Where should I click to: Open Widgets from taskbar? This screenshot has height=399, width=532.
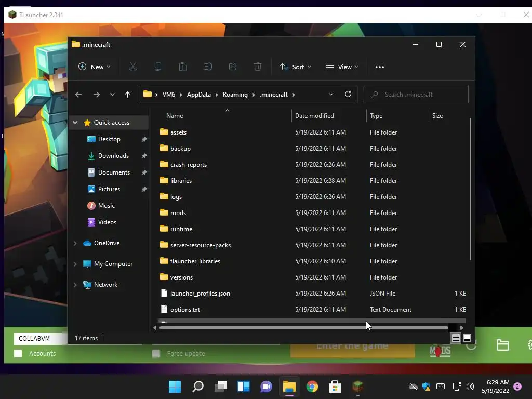click(x=244, y=387)
